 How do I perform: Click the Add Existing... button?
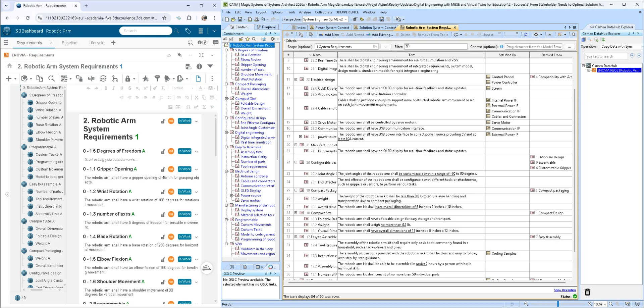click(x=379, y=35)
